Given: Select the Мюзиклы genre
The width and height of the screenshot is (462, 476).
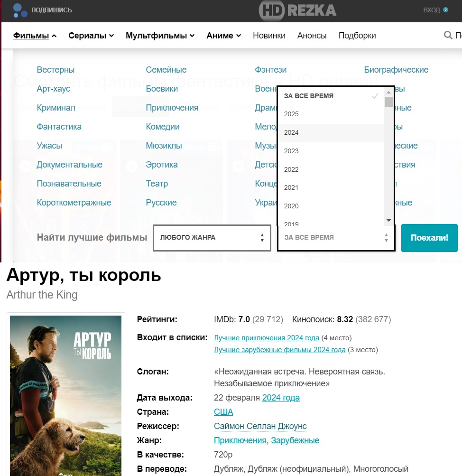Looking at the screenshot, I should pyautogui.click(x=164, y=146).
